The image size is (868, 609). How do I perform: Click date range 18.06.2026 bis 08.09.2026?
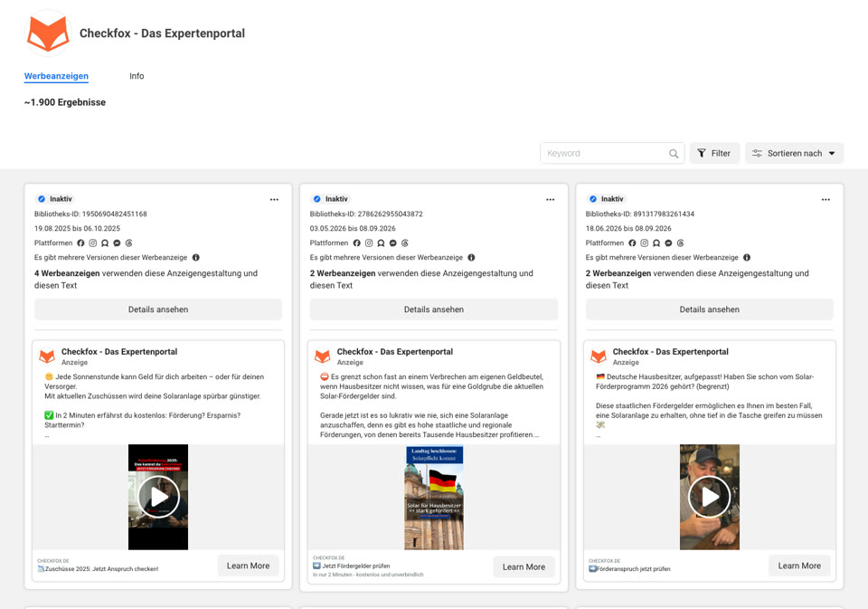click(x=628, y=228)
